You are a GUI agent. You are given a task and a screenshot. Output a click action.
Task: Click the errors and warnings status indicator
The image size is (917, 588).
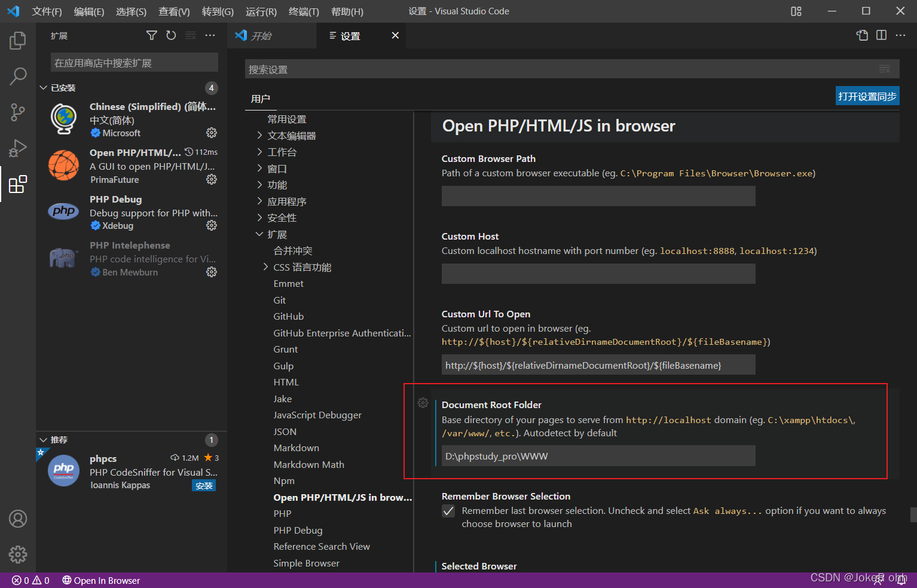pos(30,580)
